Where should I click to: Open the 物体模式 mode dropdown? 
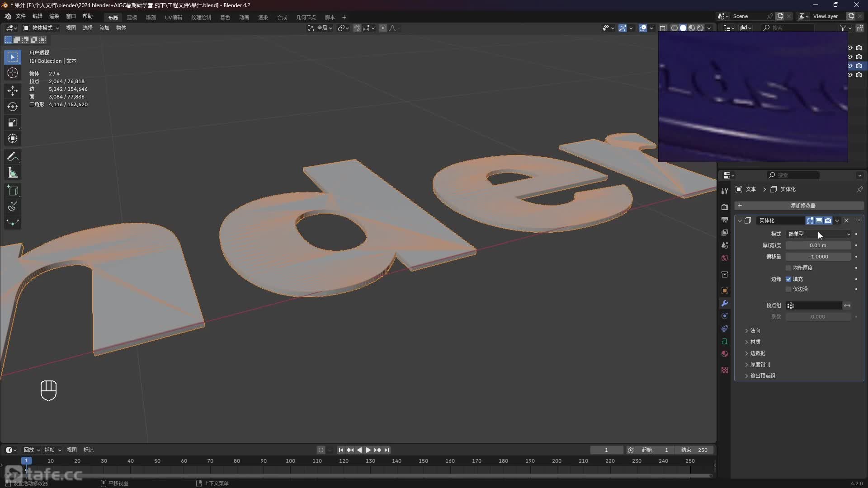(x=41, y=28)
